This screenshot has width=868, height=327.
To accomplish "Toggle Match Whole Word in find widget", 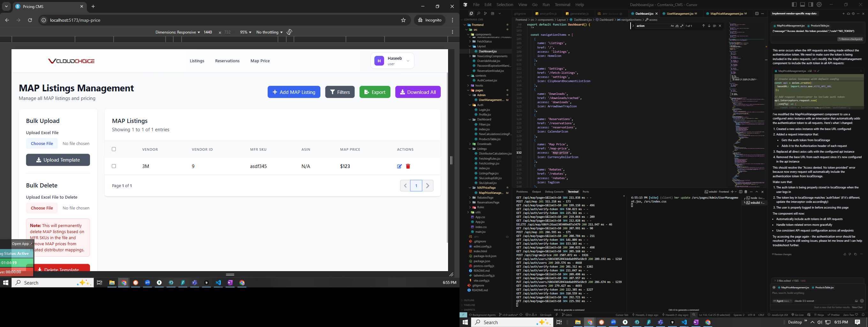I will tap(677, 26).
